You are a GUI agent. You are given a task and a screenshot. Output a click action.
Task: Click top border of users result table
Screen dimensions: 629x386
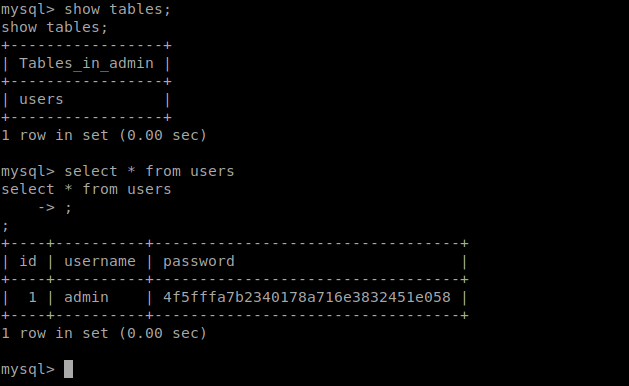point(235,243)
